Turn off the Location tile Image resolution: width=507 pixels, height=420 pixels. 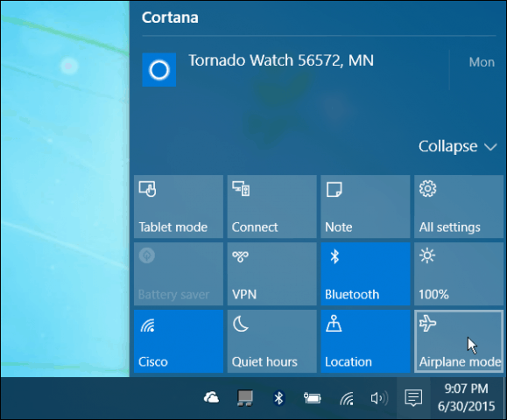click(365, 341)
